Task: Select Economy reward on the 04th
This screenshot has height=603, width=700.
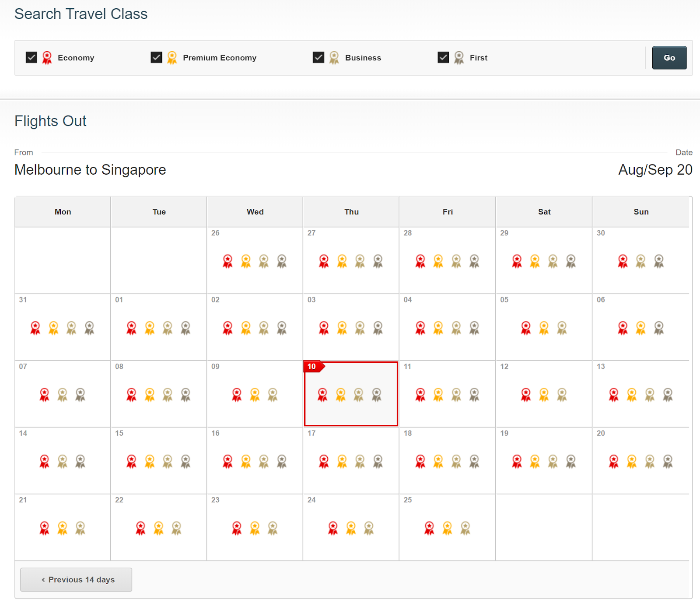Action: click(420, 328)
